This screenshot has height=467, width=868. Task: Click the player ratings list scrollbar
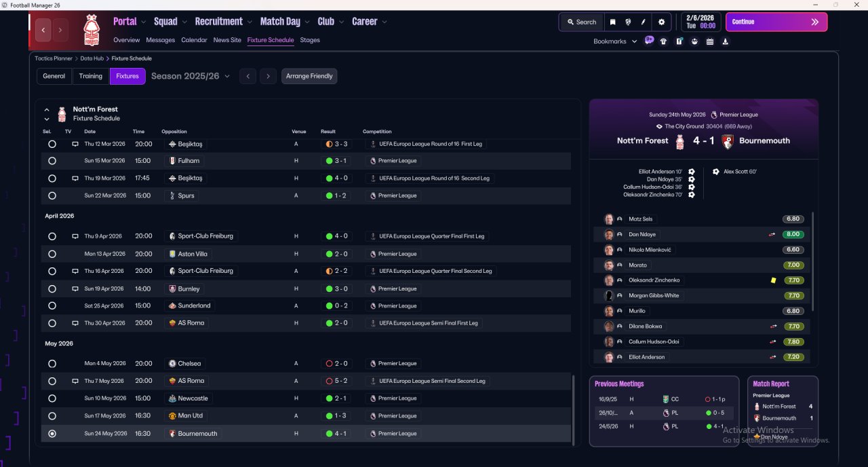(x=812, y=262)
